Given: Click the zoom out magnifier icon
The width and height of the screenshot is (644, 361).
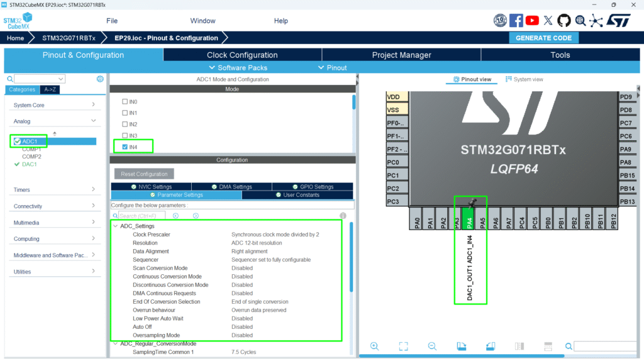Looking at the screenshot, I should [432, 346].
